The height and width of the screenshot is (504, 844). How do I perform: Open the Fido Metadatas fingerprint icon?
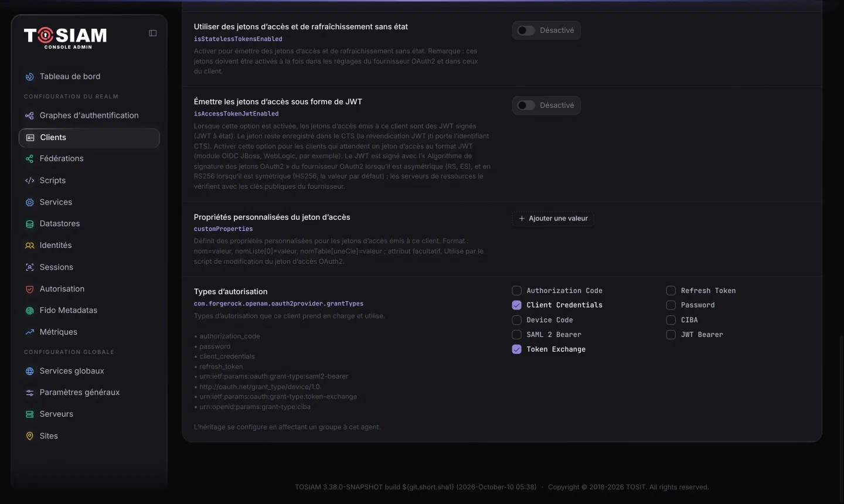point(30,311)
